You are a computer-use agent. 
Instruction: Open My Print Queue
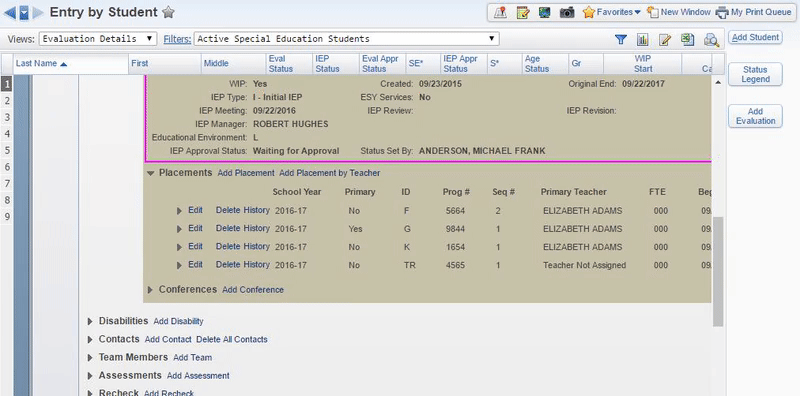click(x=754, y=12)
